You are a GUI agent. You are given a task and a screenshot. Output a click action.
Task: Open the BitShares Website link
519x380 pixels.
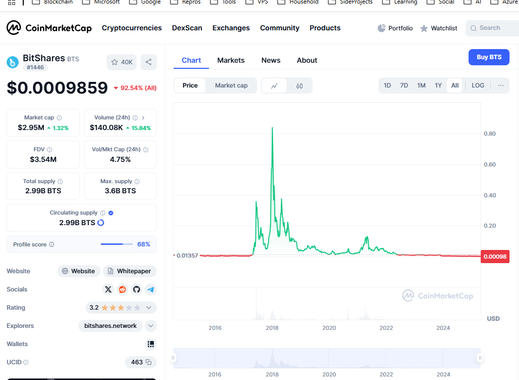[x=78, y=271]
